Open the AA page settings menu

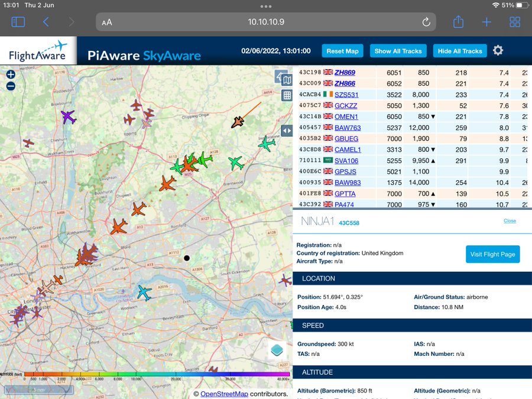point(107,22)
